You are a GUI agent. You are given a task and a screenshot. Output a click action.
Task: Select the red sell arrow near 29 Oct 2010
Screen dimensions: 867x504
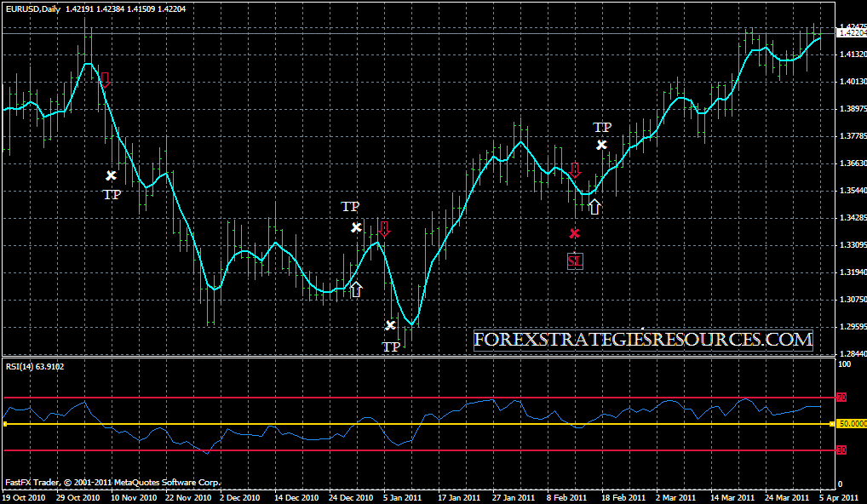click(x=106, y=78)
